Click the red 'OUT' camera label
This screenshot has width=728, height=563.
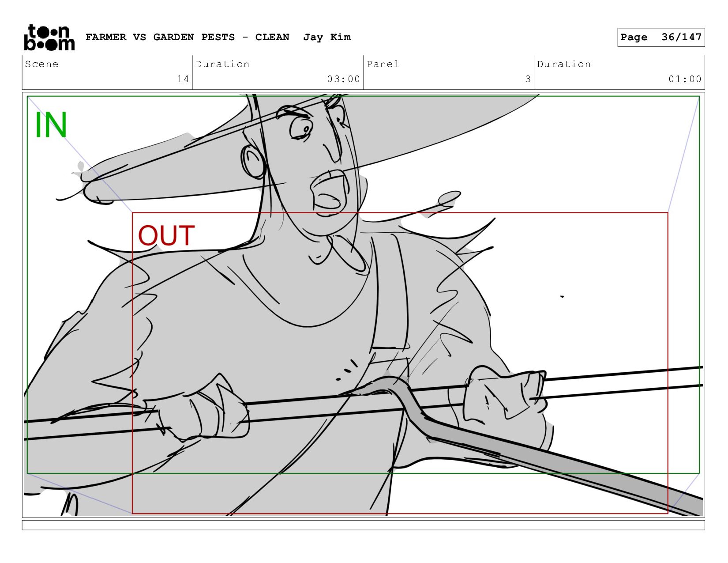pyautogui.click(x=166, y=235)
